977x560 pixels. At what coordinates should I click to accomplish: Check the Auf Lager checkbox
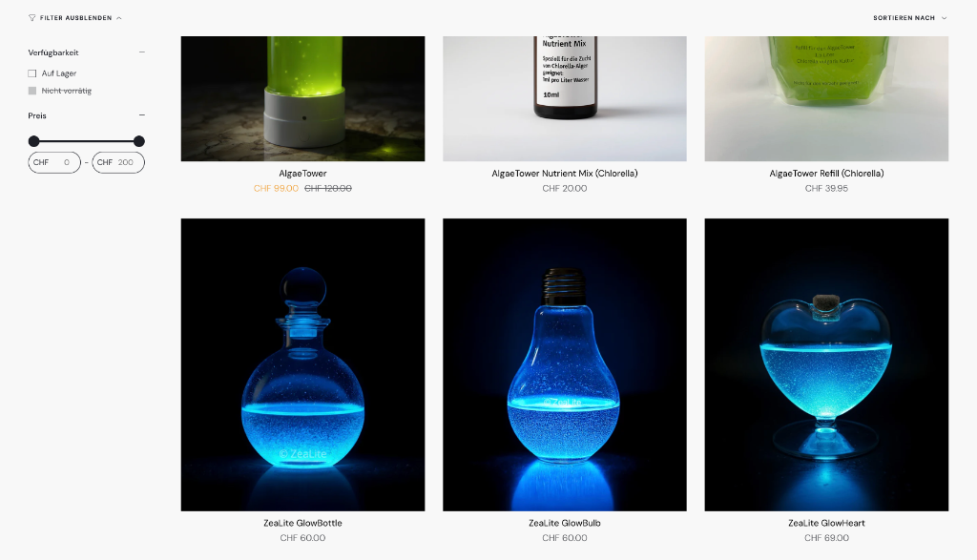(32, 73)
